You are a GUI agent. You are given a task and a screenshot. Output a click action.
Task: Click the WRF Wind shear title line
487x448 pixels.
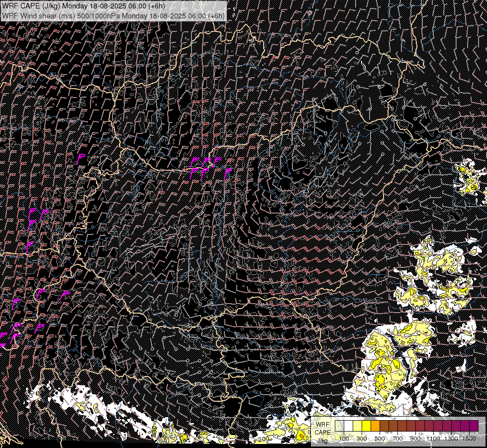point(113,15)
